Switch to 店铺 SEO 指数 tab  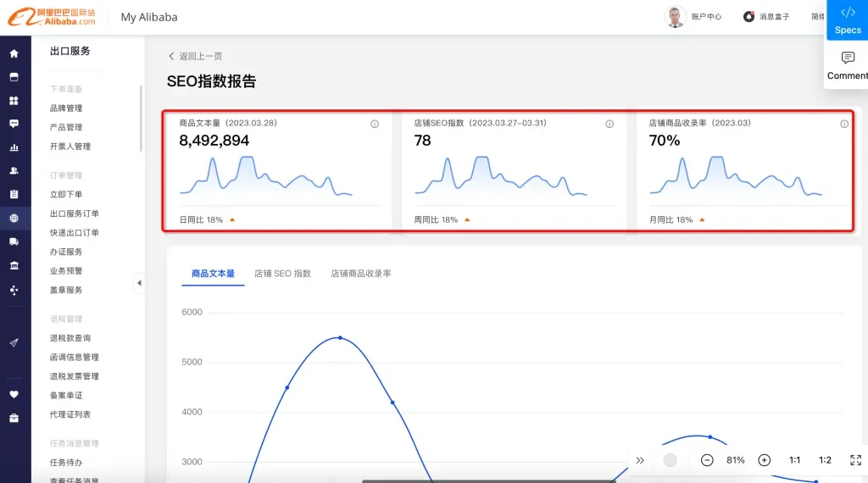point(282,274)
